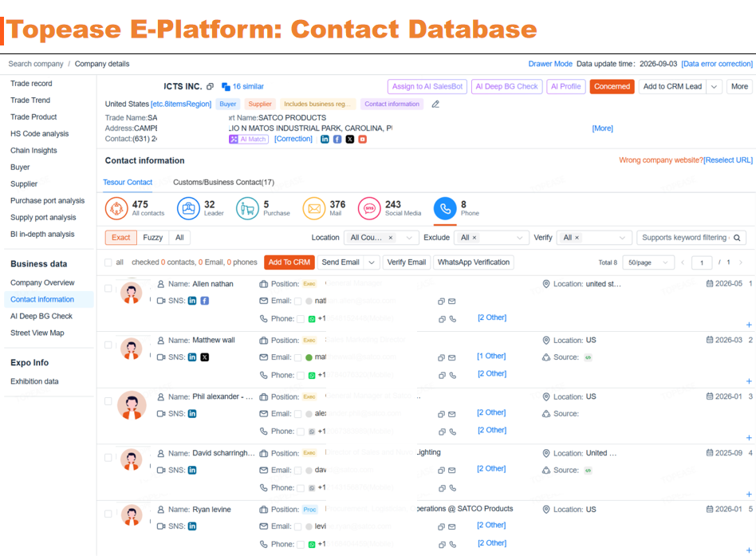Open company LinkedIn icon in header
756x556 pixels.
pyautogui.click(x=325, y=140)
